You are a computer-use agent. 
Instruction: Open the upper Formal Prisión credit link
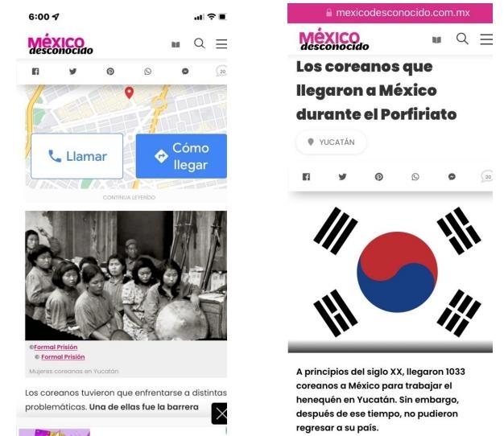coord(56,347)
